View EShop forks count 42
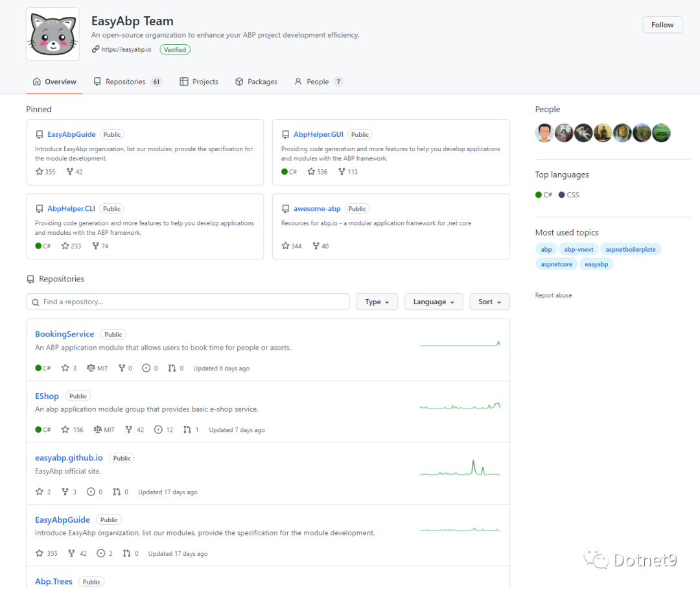Image resolution: width=700 pixels, height=589 pixels. click(x=134, y=429)
